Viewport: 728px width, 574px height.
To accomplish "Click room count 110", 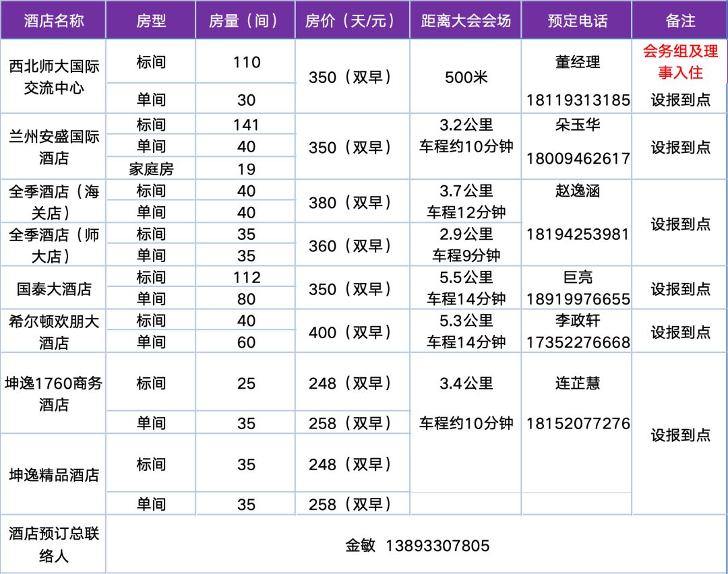I will click(x=246, y=62).
